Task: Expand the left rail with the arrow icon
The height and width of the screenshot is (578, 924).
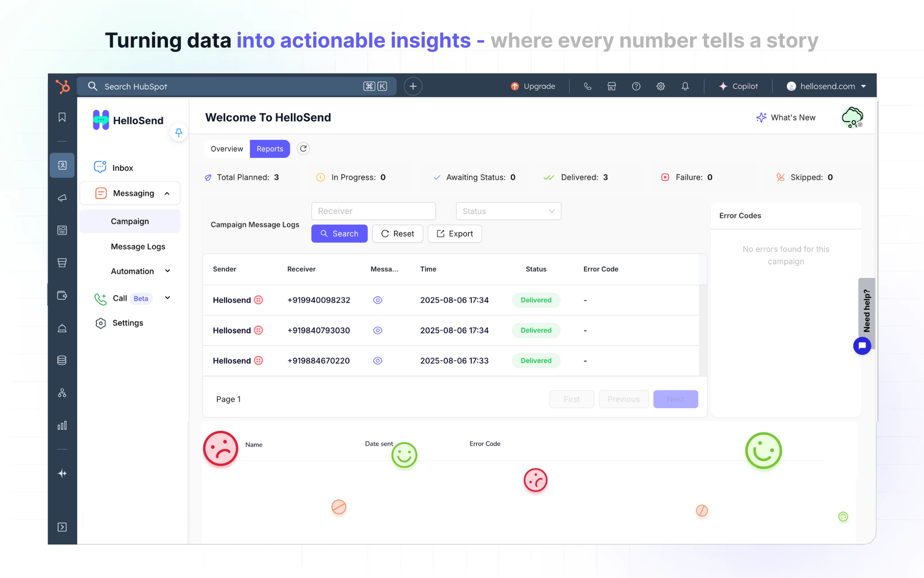Action: tap(62, 527)
